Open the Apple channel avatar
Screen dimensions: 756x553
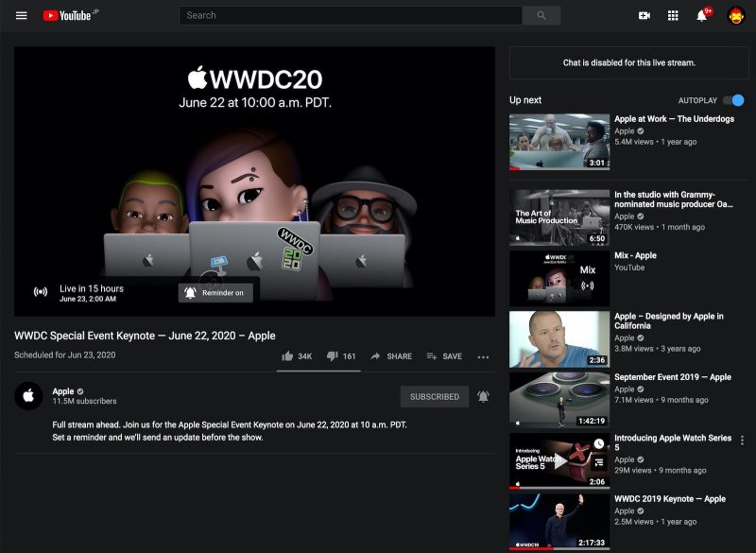click(26, 397)
